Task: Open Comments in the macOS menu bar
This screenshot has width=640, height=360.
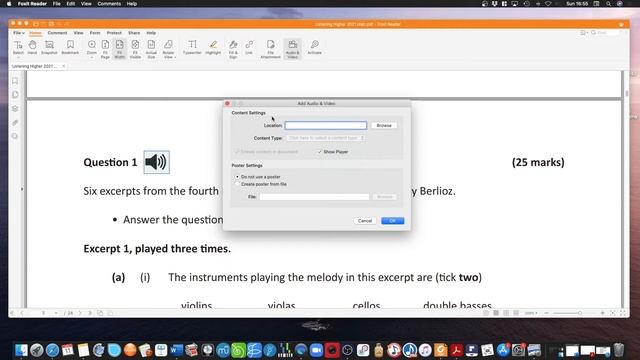Action: pyautogui.click(x=109, y=4)
